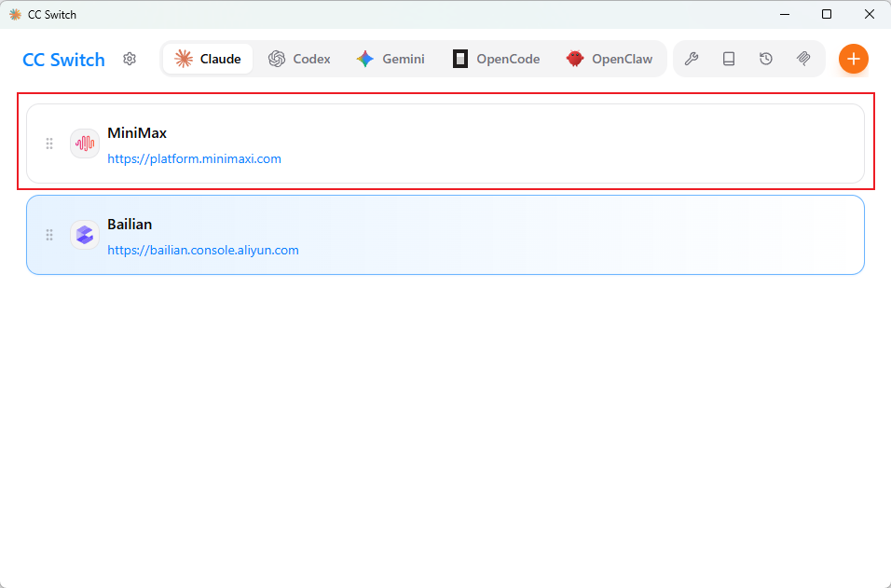Viewport: 891px width, 588px height.
Task: Click the MiniMax drag handle
Action: (49, 144)
